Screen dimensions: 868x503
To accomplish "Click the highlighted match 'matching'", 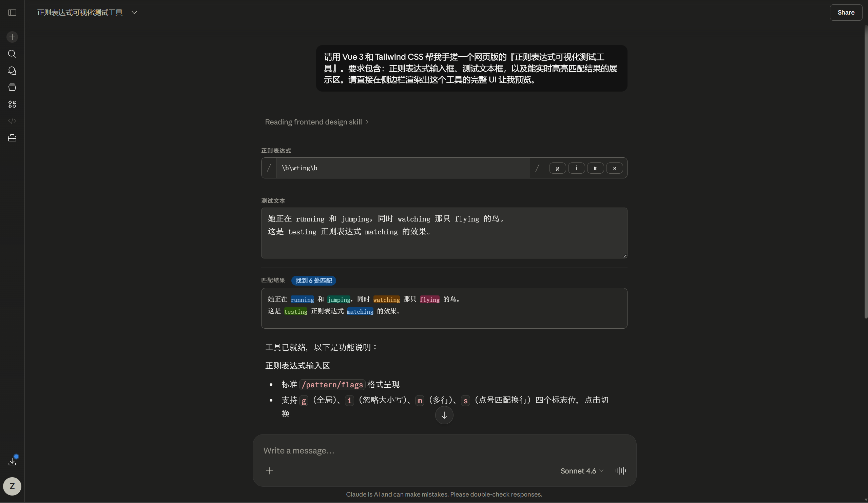I will [360, 311].
